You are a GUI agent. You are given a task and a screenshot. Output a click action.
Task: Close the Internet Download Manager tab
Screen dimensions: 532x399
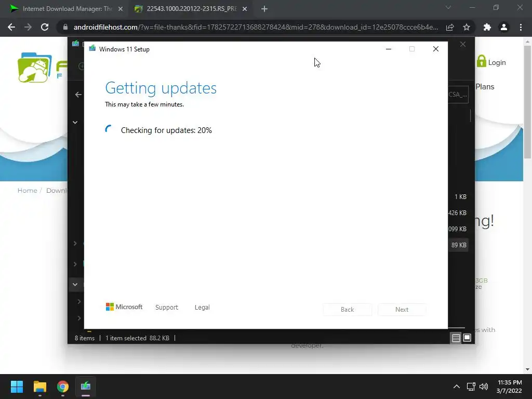pyautogui.click(x=121, y=9)
